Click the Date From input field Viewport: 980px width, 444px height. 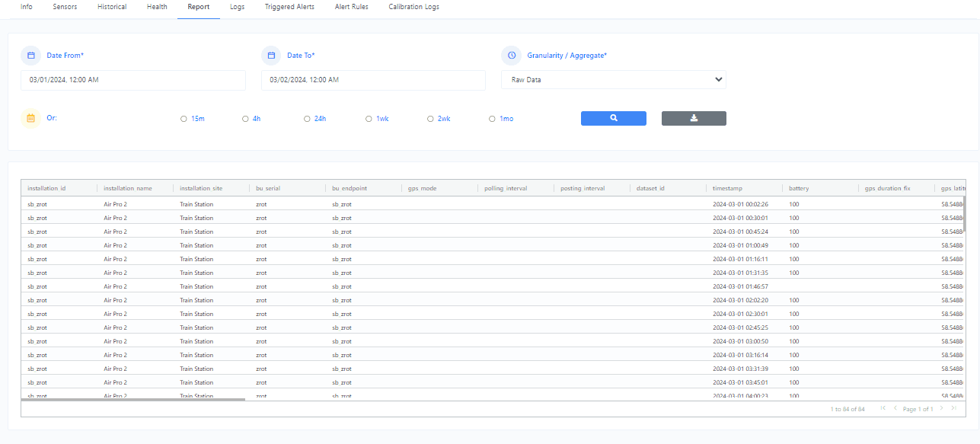tap(133, 79)
